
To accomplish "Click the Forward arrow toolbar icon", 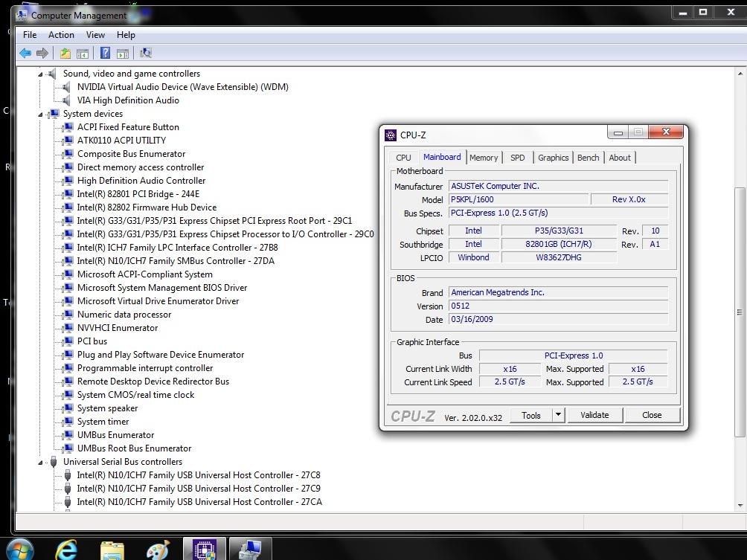I will 42,54.
